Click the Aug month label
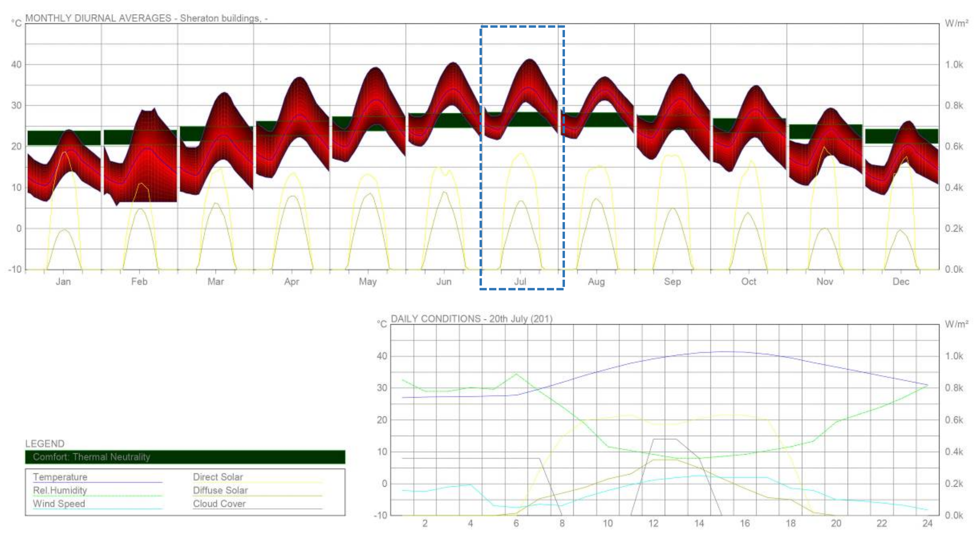The height and width of the screenshot is (537, 980). [x=596, y=282]
